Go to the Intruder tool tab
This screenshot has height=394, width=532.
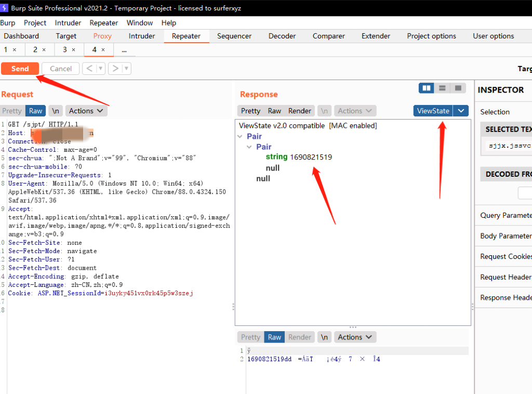tap(142, 36)
